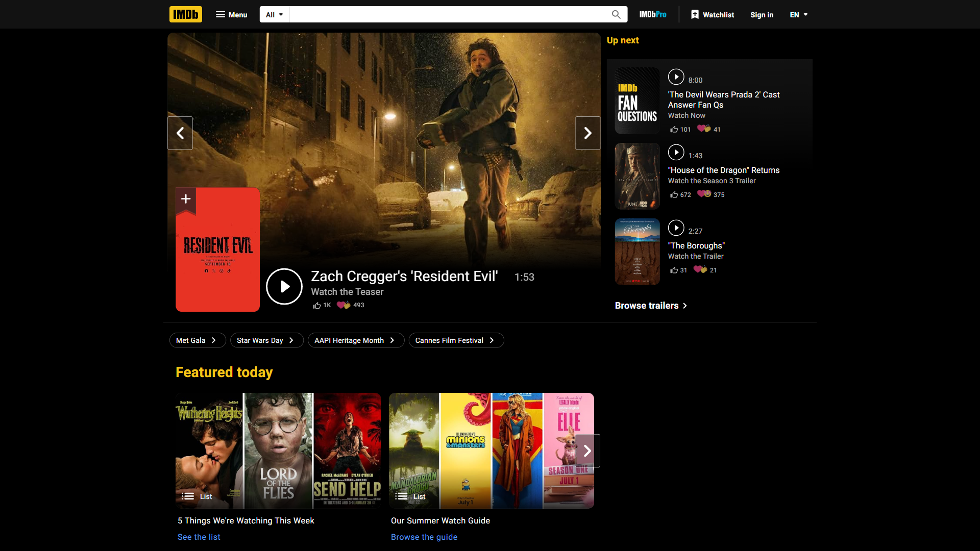Click Sign in
The width and height of the screenshot is (980, 551).
coord(762,15)
